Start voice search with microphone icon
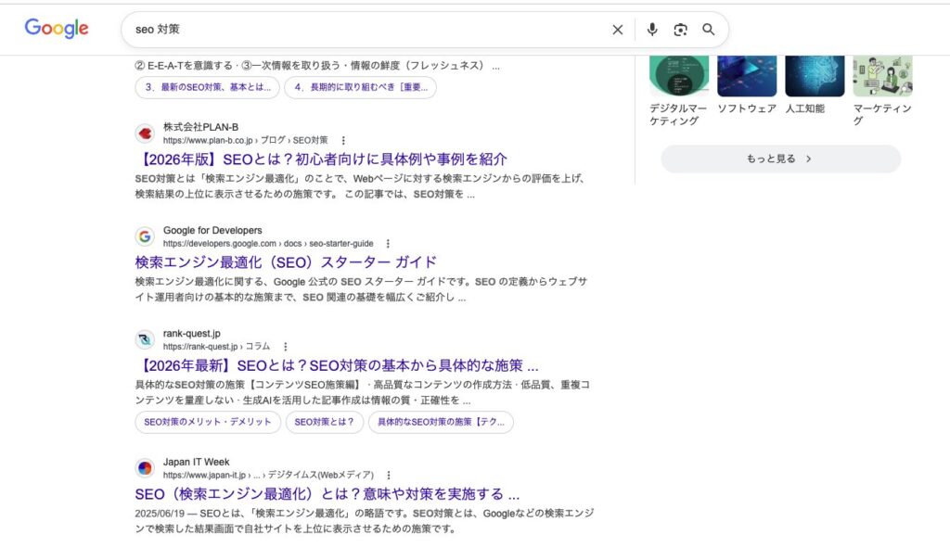 [x=652, y=30]
